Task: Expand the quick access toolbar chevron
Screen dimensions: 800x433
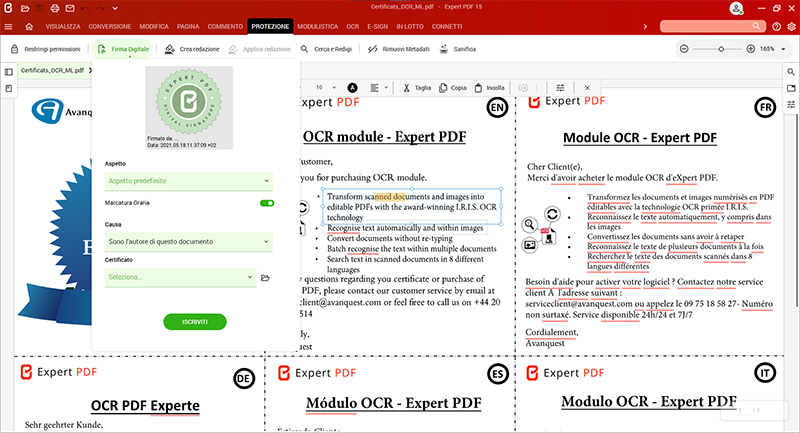Action: coord(115,8)
